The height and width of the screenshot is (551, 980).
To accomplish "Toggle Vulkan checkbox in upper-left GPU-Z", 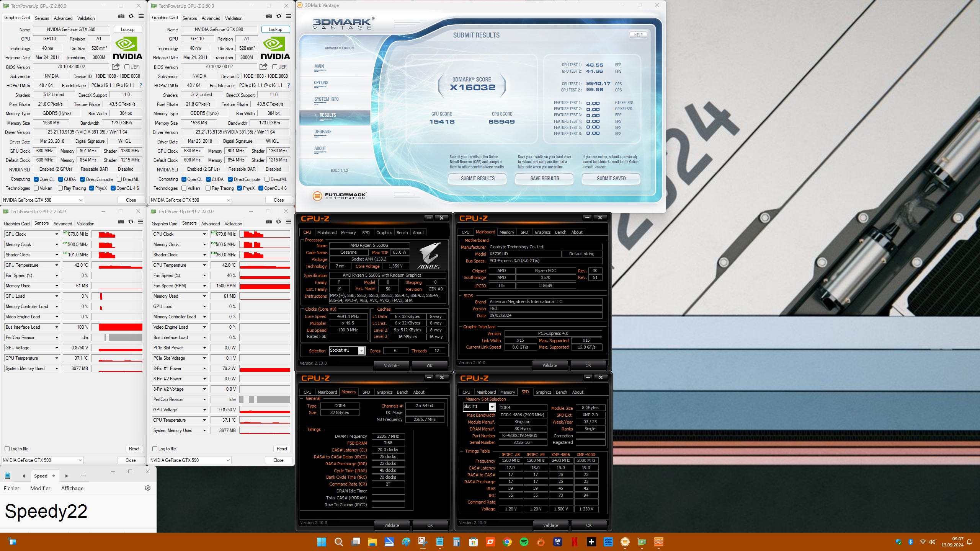I will pos(36,188).
